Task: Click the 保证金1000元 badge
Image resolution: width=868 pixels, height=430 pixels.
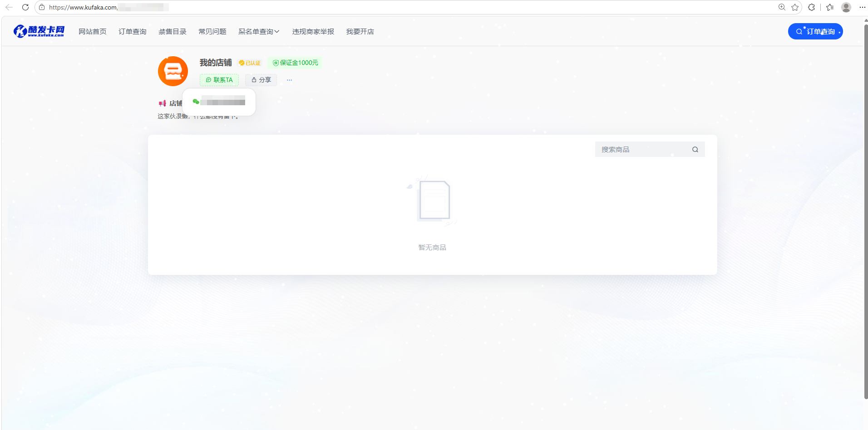Action: coord(296,63)
